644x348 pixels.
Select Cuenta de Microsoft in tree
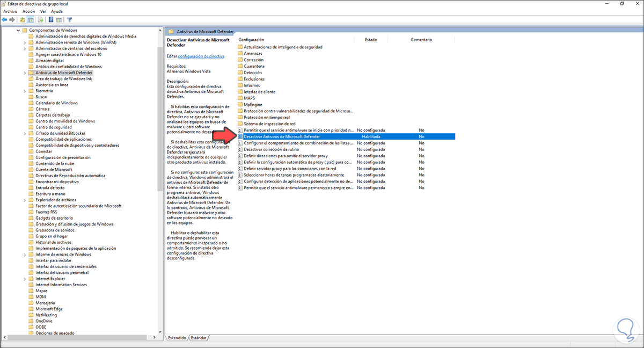tap(54, 170)
